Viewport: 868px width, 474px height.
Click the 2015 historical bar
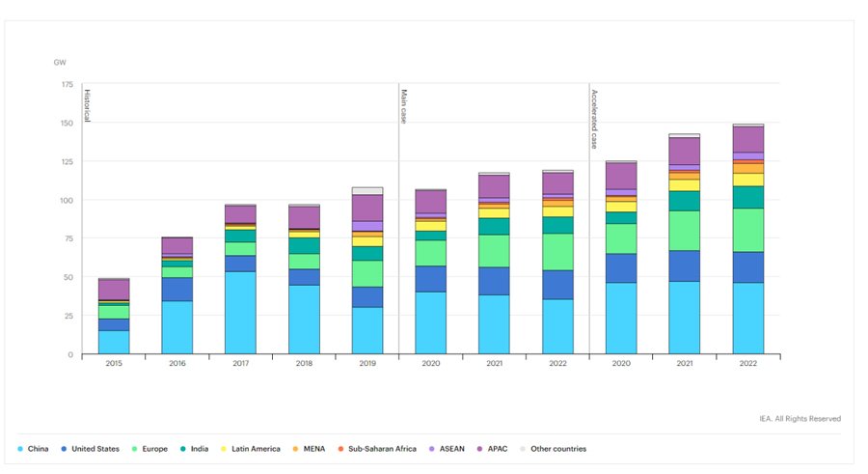point(114,316)
